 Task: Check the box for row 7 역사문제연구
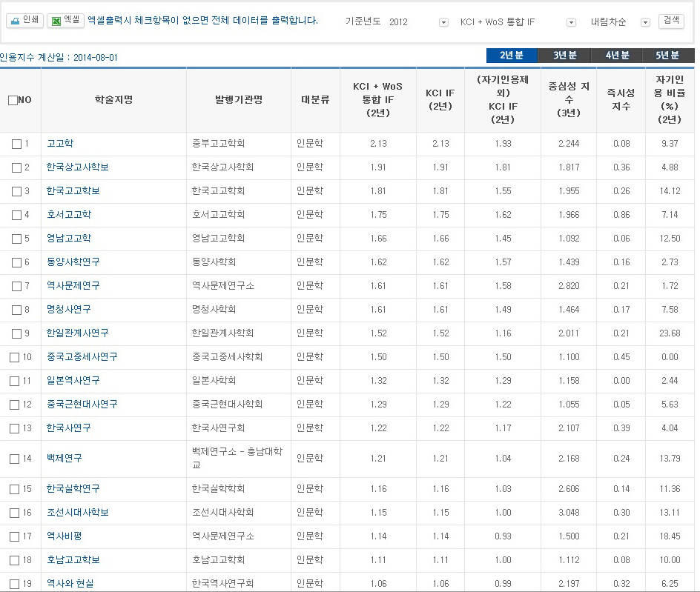click(16, 285)
